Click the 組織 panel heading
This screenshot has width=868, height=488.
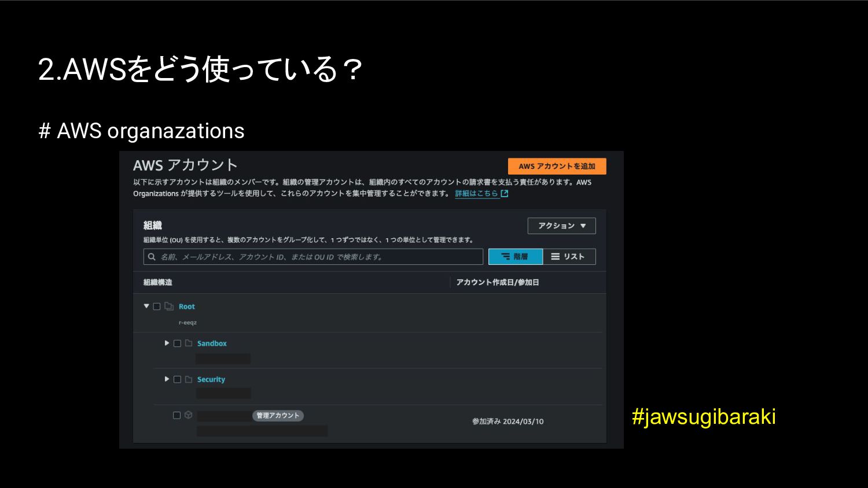pos(153,225)
